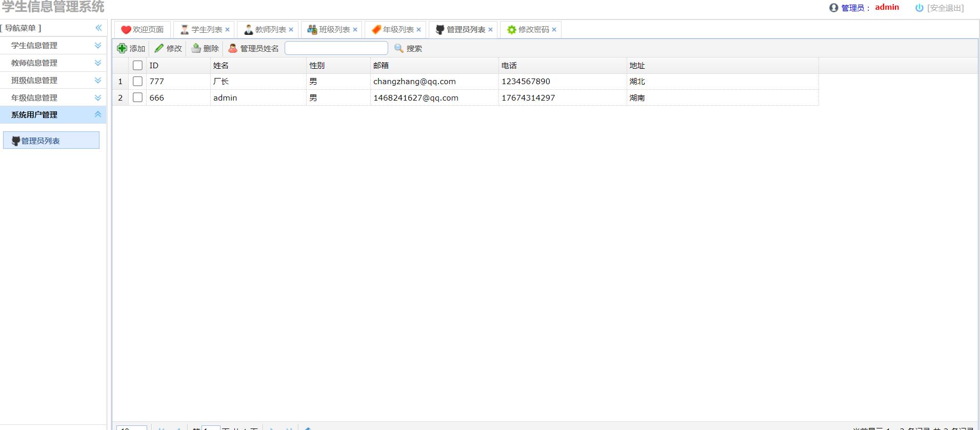Check the checkbox for row ID 777
Image resolution: width=980 pixels, height=430 pixels.
coord(137,81)
